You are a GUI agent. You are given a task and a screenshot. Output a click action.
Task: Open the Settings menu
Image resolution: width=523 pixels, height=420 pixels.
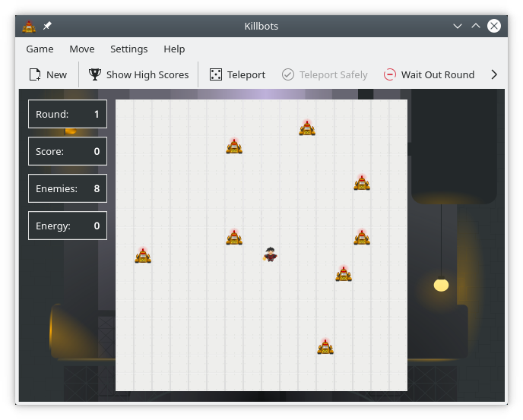tap(129, 49)
